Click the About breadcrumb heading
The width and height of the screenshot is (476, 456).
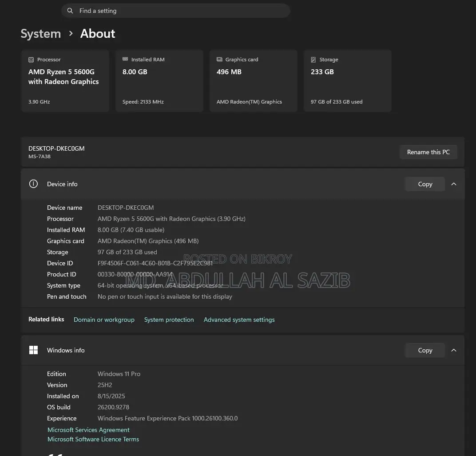click(98, 33)
